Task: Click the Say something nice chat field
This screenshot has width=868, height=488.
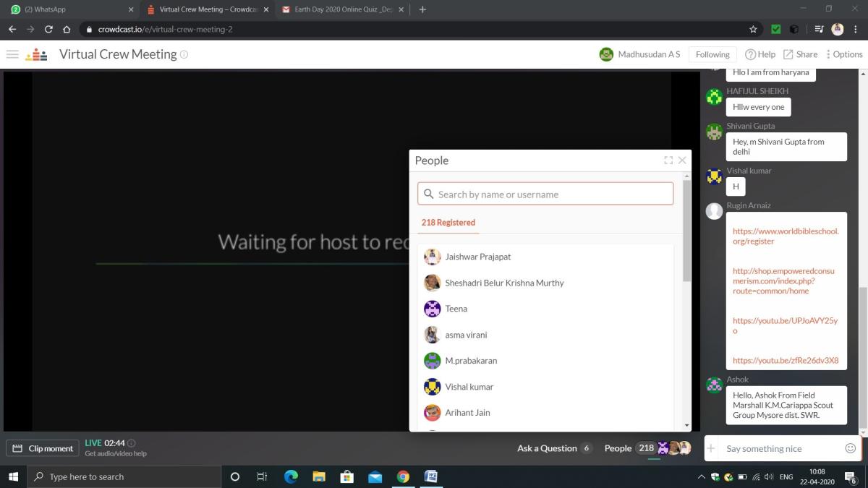Action: pos(781,448)
